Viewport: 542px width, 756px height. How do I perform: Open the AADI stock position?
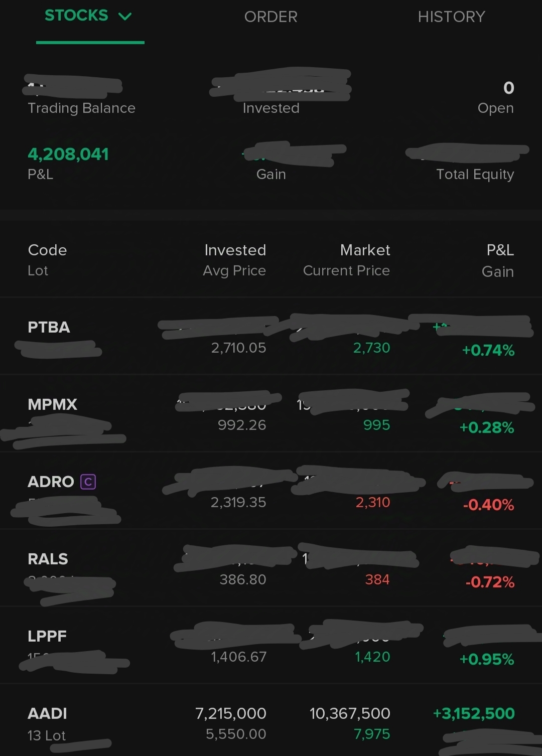[47, 714]
